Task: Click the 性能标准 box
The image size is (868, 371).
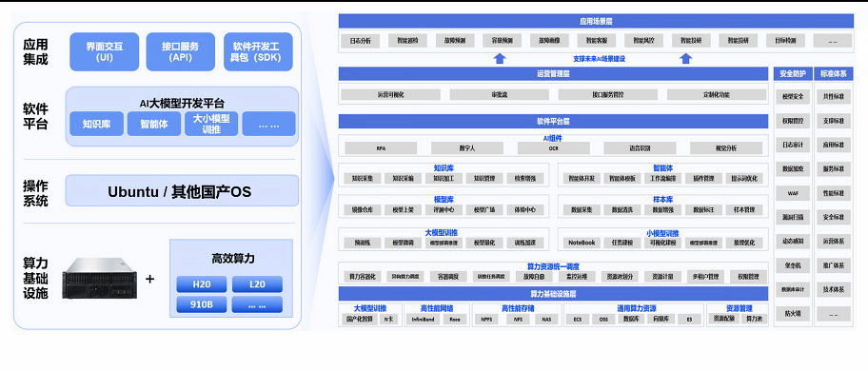Action: [x=834, y=193]
